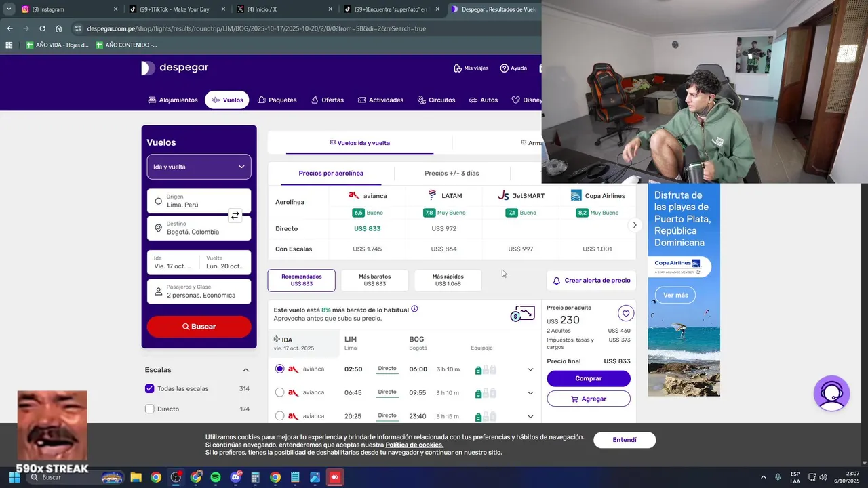The height and width of the screenshot is (488, 868).
Task: Select JetSMART con escalas US$ 997
Action: (x=521, y=249)
